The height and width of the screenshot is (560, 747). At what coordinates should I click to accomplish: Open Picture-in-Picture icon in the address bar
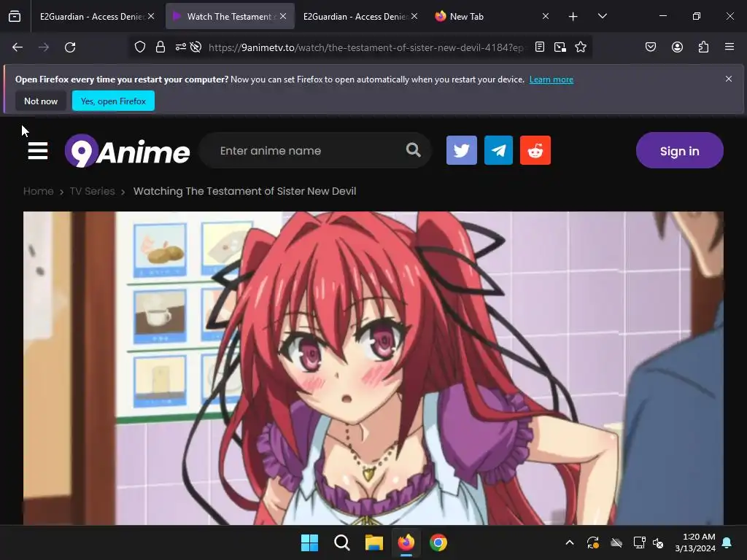(x=560, y=47)
